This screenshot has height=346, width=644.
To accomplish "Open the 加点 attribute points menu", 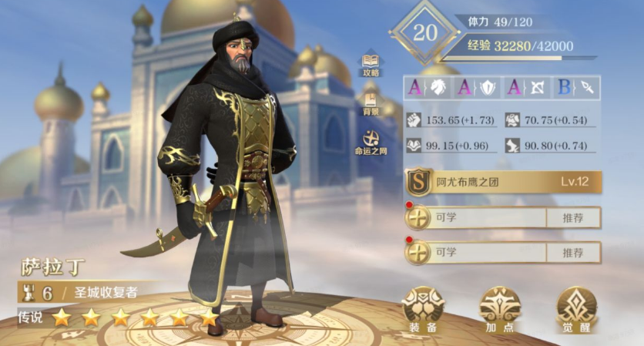I will pos(500,311).
